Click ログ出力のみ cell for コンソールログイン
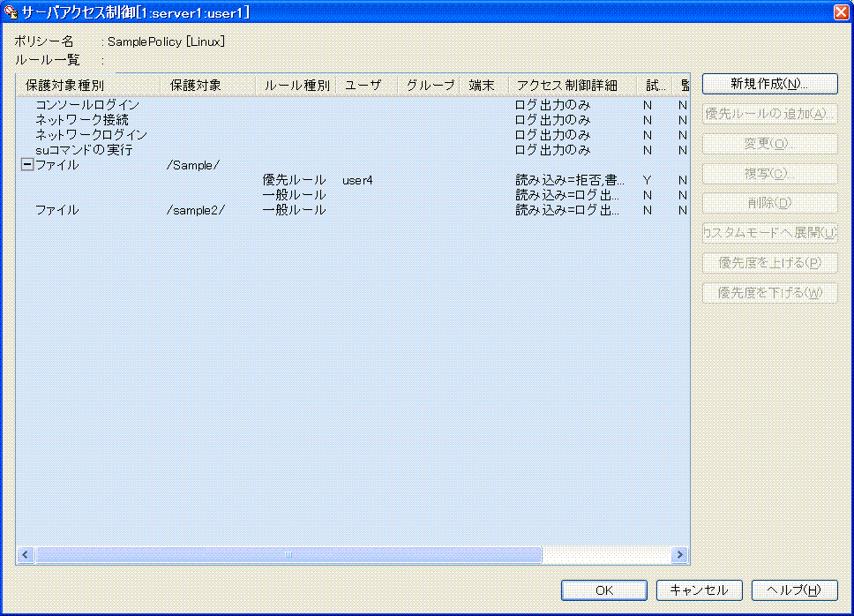Viewport: 854px width, 616px height. coord(552,104)
